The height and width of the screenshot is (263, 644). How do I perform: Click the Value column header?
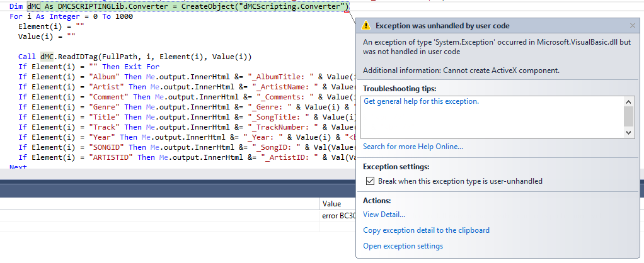click(331, 204)
